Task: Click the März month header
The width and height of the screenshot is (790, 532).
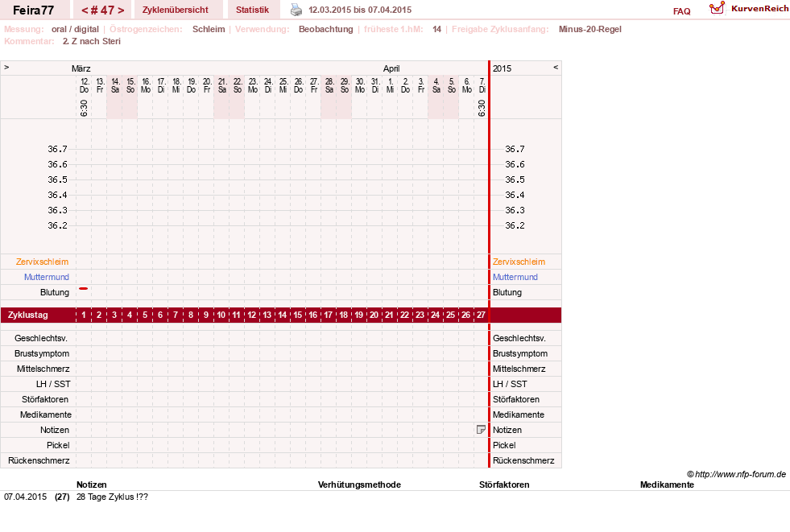Action: point(81,68)
